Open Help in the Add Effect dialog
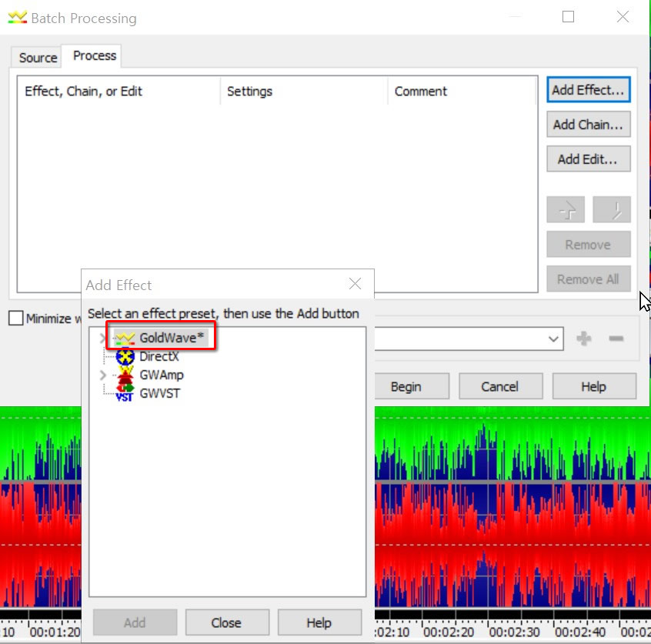The height and width of the screenshot is (644, 651). coord(319,622)
